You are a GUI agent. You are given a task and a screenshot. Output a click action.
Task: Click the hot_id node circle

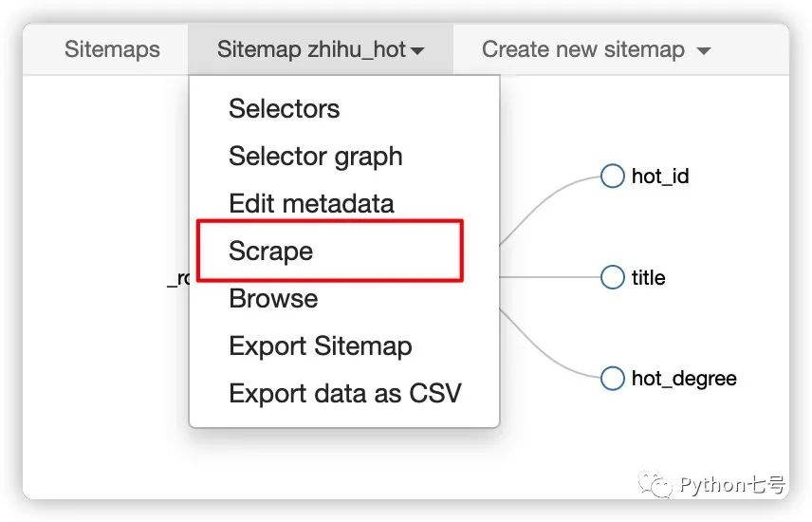[x=613, y=176]
